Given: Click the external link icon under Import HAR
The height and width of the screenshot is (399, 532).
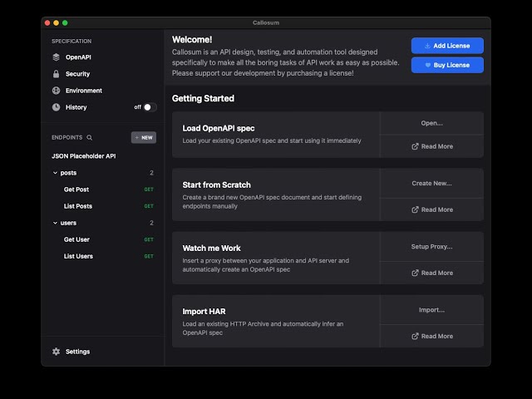Looking at the screenshot, I should [415, 336].
